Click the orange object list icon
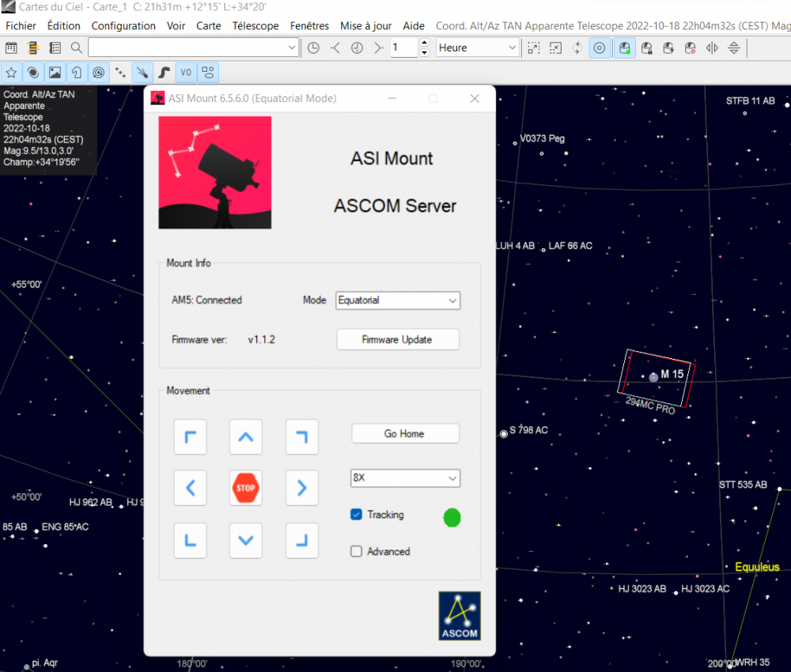 pyautogui.click(x=32, y=48)
